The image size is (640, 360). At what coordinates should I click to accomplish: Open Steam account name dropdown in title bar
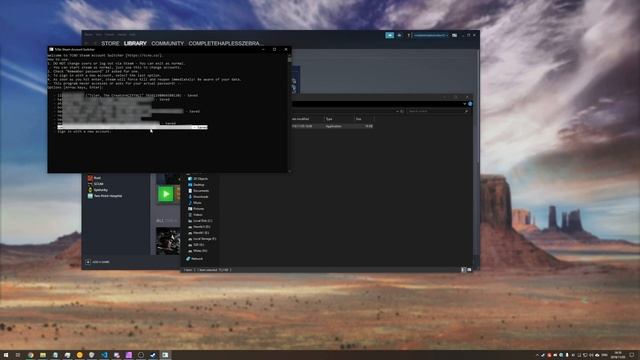(431, 36)
